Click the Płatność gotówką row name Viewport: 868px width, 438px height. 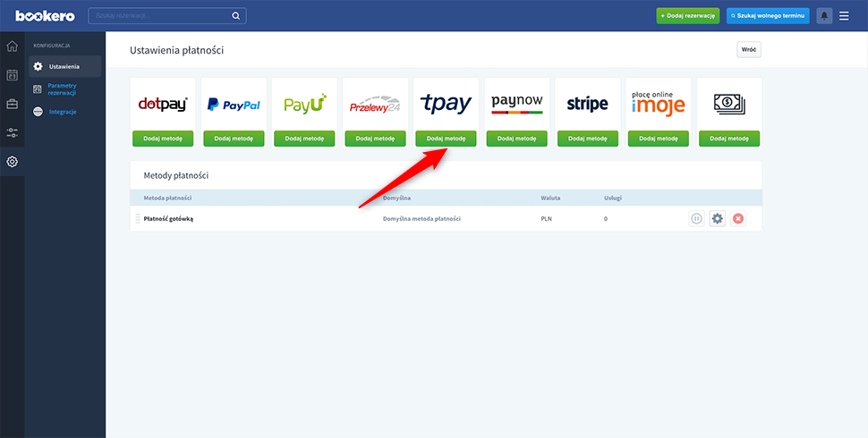(x=168, y=219)
